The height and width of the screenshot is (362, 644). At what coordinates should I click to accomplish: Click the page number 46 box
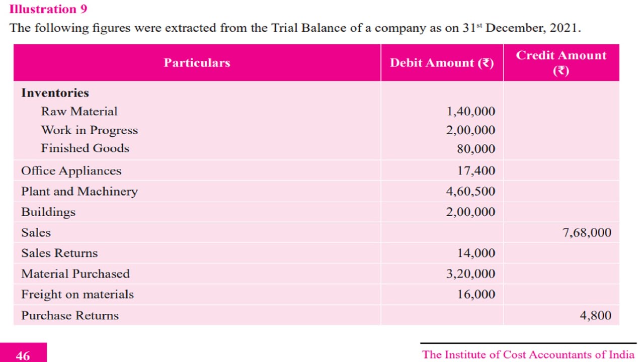coord(23,355)
